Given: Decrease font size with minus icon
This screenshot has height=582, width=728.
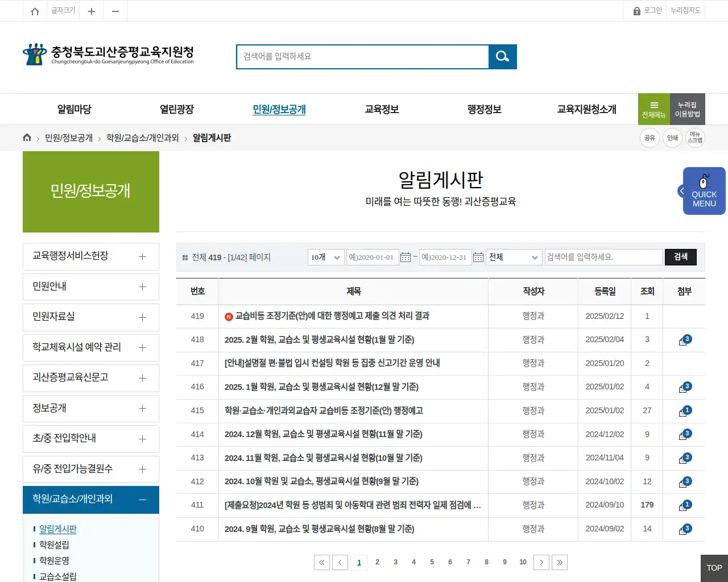Looking at the screenshot, I should tap(115, 11).
